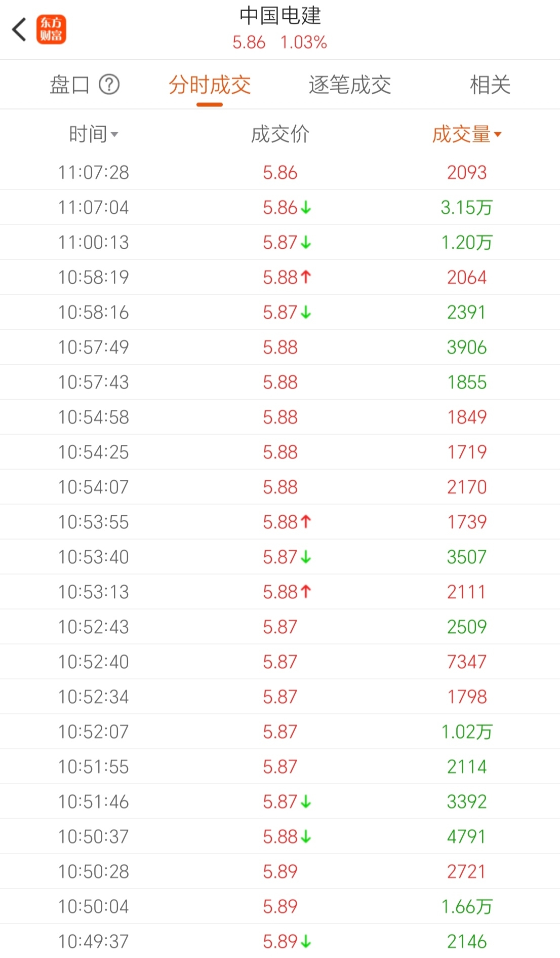The image size is (560, 958).
Task: Tap the 5.86 1.03% price summary
Action: coord(279,43)
